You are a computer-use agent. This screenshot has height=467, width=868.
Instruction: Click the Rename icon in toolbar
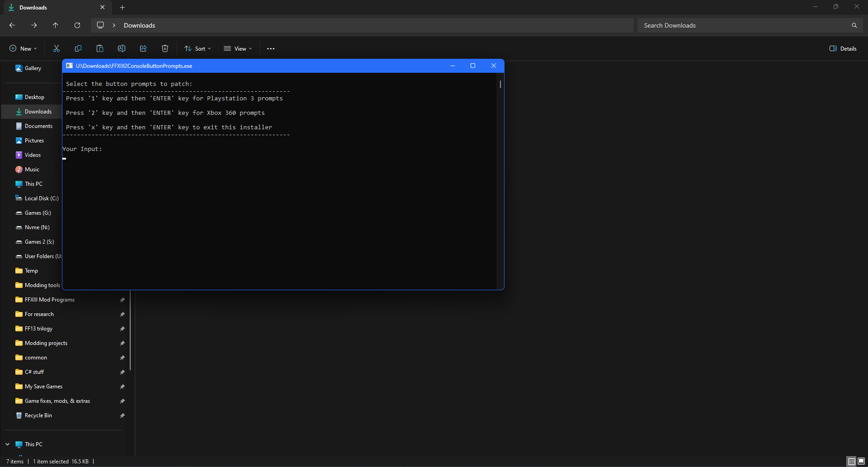click(122, 48)
